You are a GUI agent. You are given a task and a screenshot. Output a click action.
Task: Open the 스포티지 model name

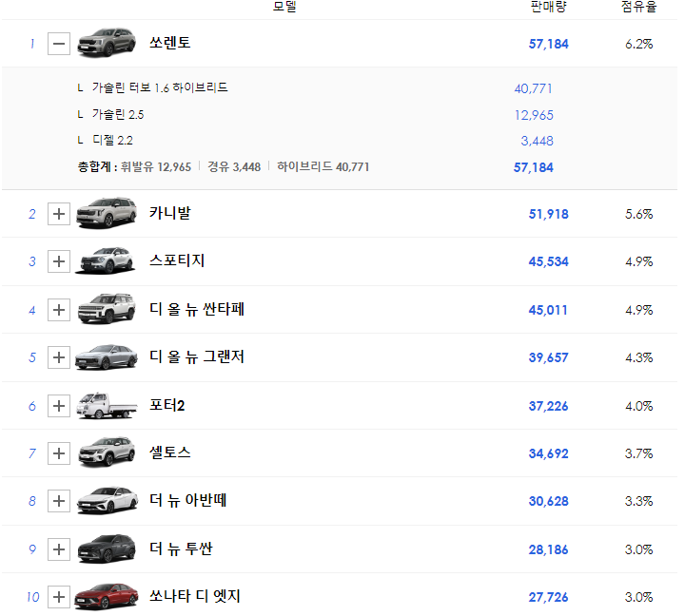(177, 260)
